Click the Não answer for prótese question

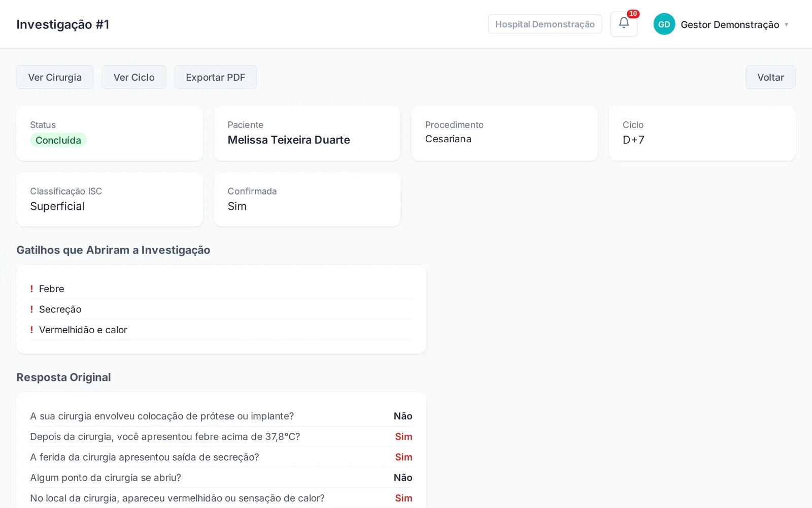[x=403, y=416]
